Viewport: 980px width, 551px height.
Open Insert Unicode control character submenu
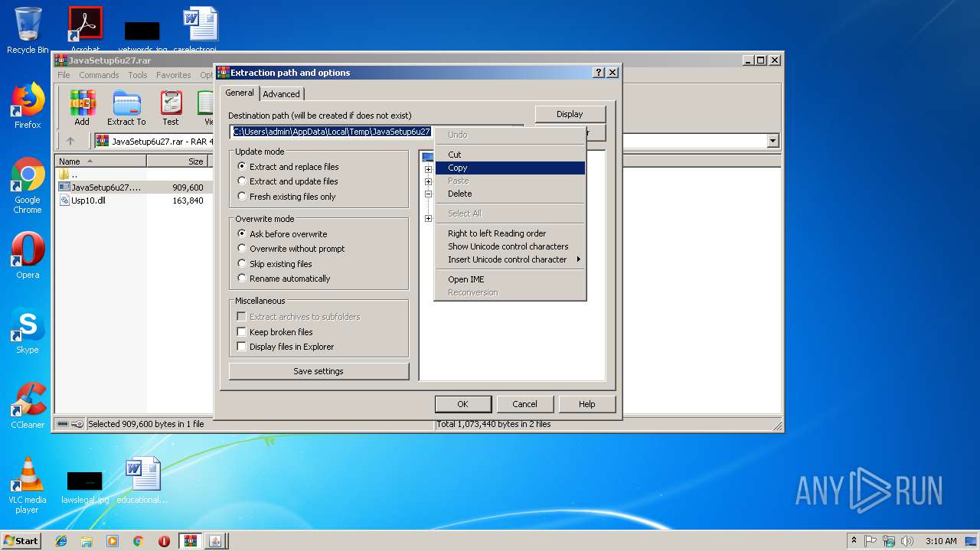[x=509, y=259]
